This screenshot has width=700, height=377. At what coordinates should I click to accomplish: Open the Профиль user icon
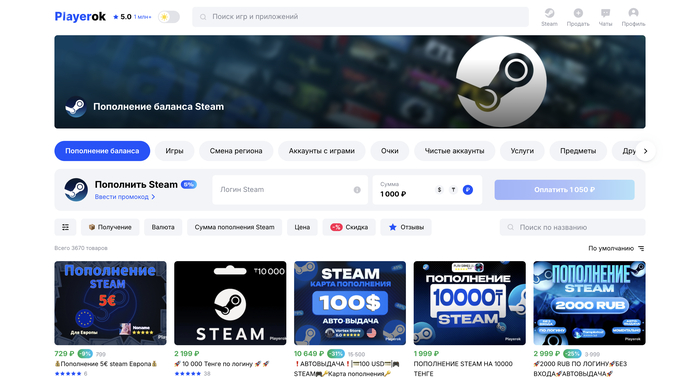633,13
